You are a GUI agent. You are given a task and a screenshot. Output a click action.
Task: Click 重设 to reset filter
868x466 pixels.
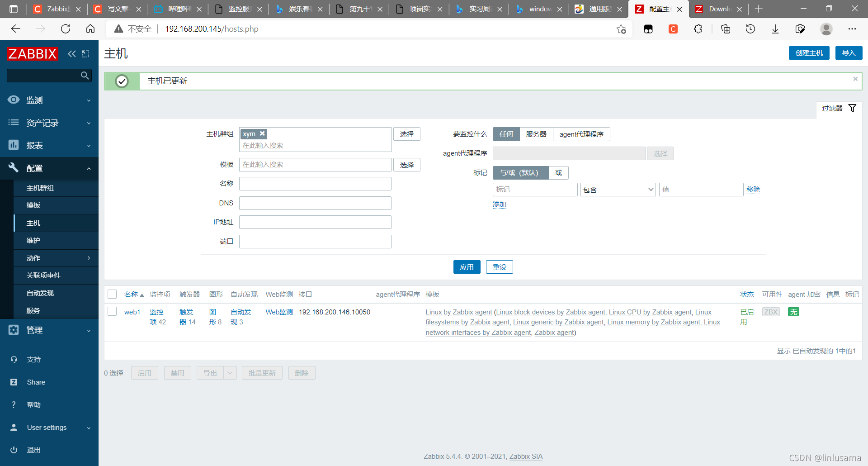[x=499, y=267]
